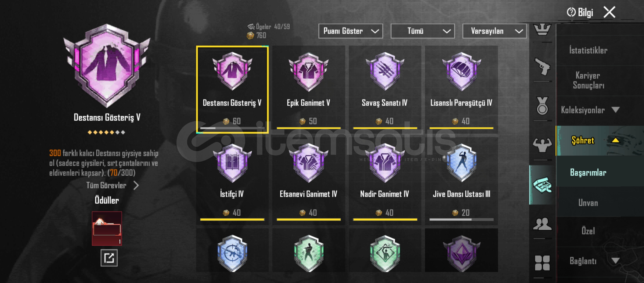Open the Bilgi info button
This screenshot has height=283, width=644.
[580, 12]
